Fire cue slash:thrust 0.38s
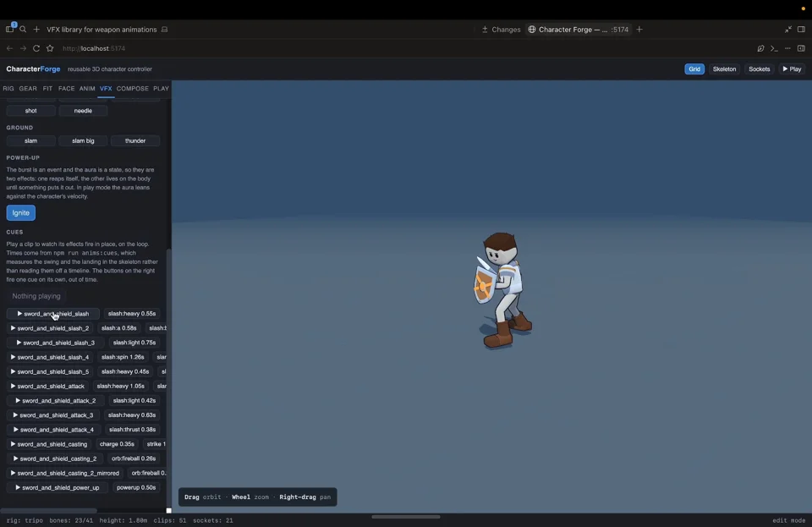812x527 pixels. [133, 430]
